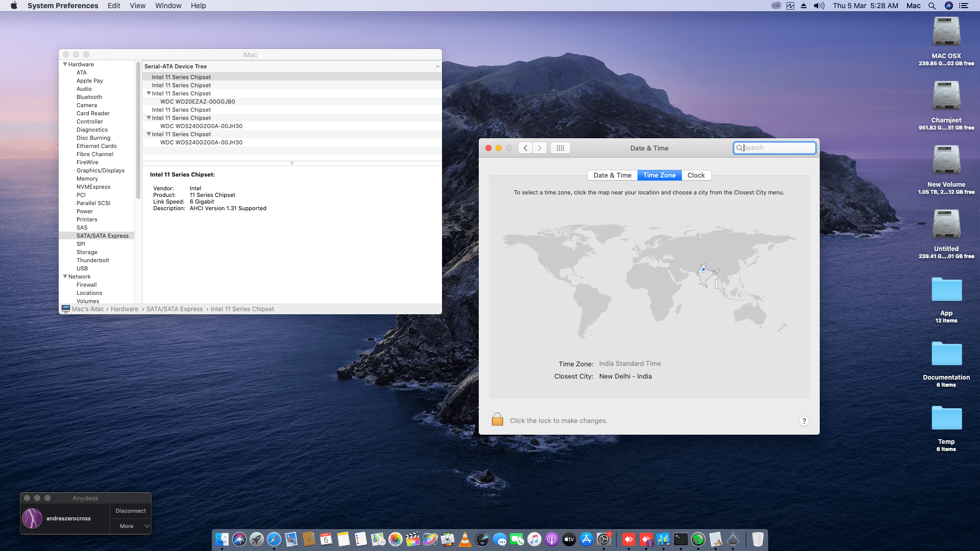Screen dimensions: 980x551
Task: Click the Search field in Date & Time
Action: [777, 148]
